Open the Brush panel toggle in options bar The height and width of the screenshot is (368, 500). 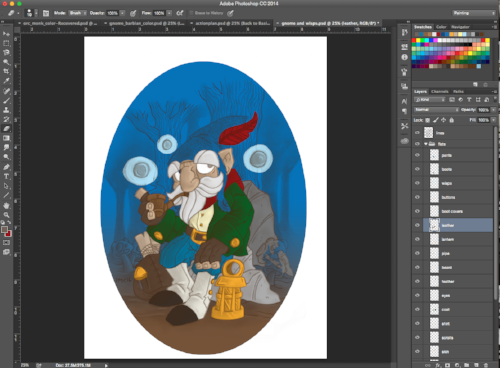point(46,13)
